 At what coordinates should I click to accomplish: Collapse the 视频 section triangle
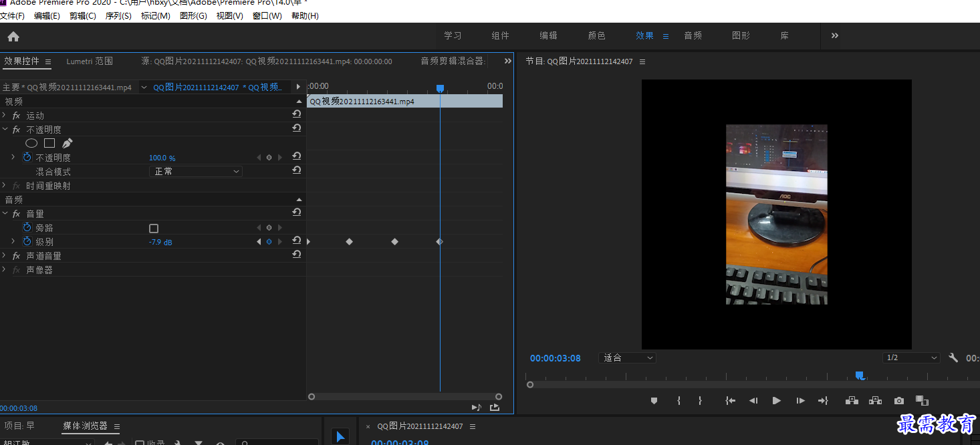pyautogui.click(x=299, y=102)
